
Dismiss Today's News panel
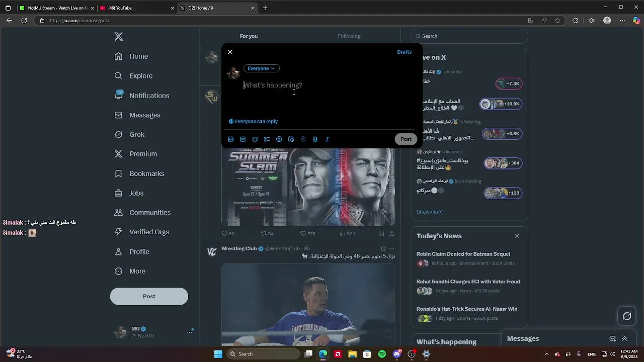[517, 236]
